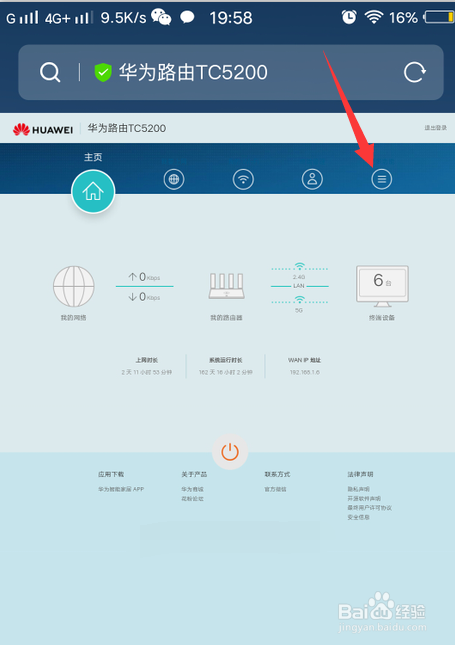Open the internet settings globe tab
Screen dimensions: 455x645
point(174,179)
